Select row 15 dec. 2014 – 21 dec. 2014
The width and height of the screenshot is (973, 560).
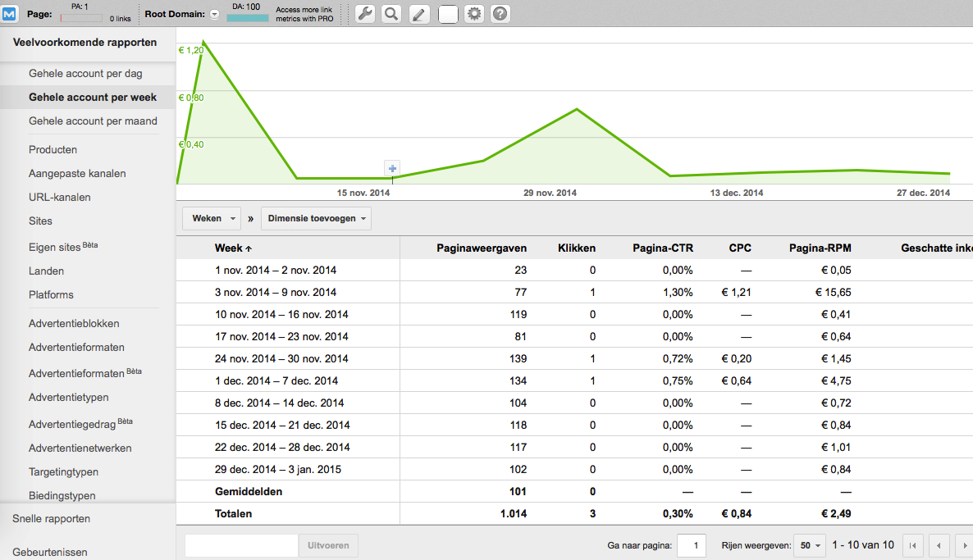point(574,425)
